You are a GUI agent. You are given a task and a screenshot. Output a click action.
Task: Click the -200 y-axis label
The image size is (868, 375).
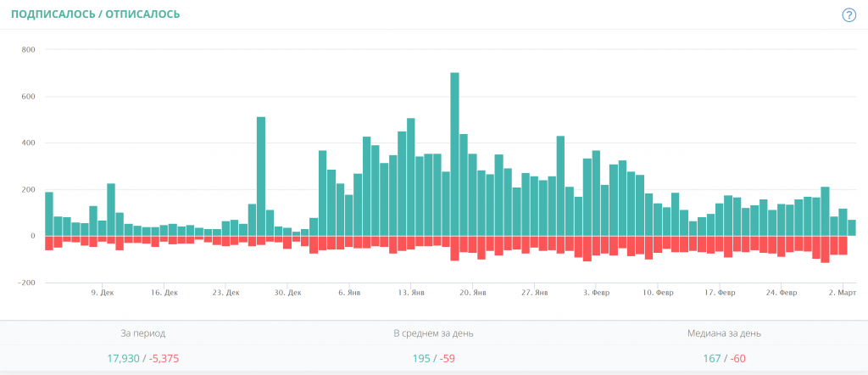point(25,283)
